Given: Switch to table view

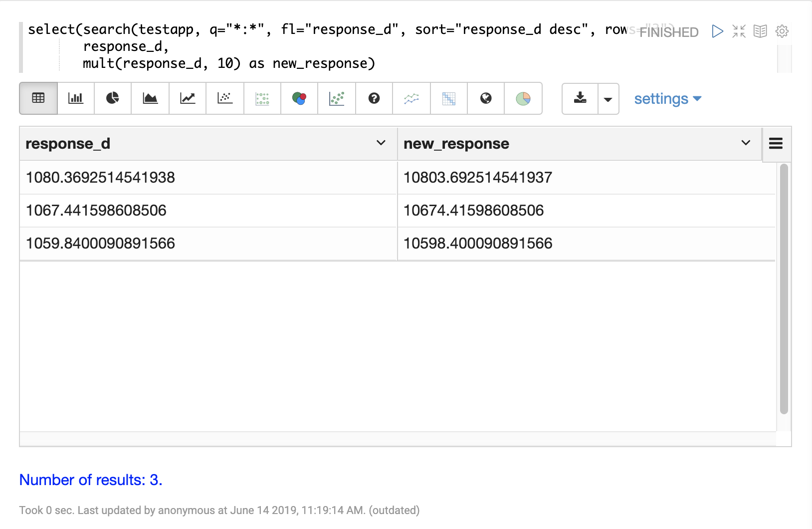Looking at the screenshot, I should coord(38,98).
